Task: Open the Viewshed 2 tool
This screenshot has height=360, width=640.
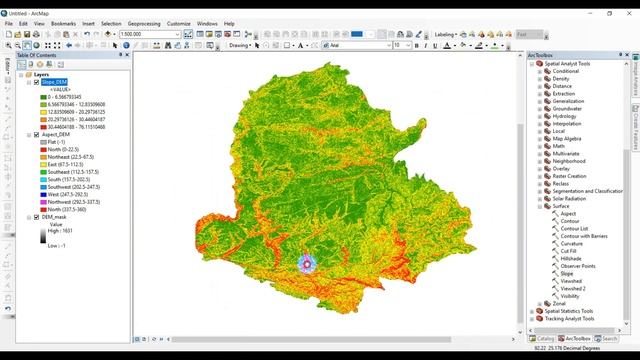Action: (573, 289)
